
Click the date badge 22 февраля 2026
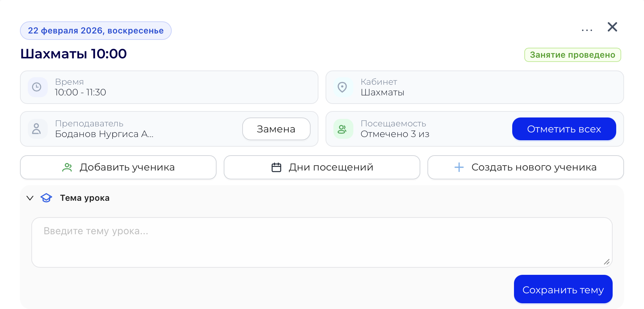pyautogui.click(x=96, y=31)
